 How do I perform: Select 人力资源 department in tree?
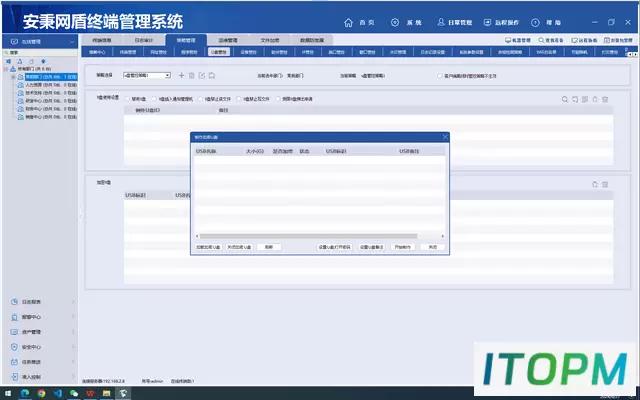click(x=51, y=85)
